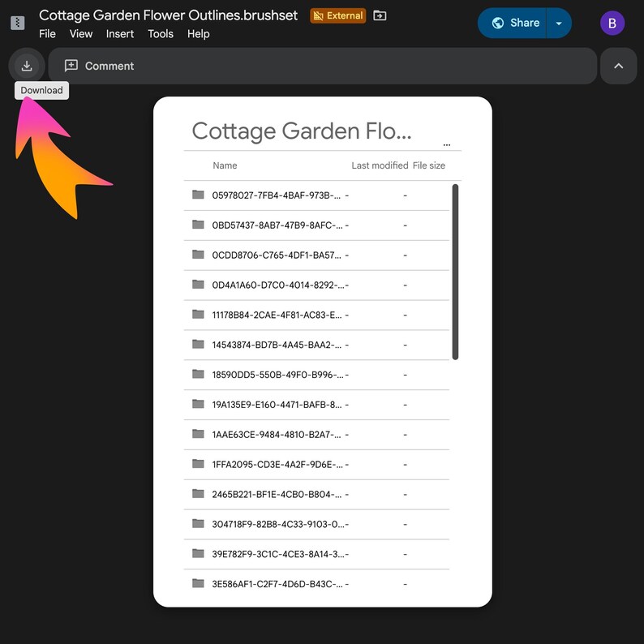Click the Download icon in the toolbar

click(27, 66)
